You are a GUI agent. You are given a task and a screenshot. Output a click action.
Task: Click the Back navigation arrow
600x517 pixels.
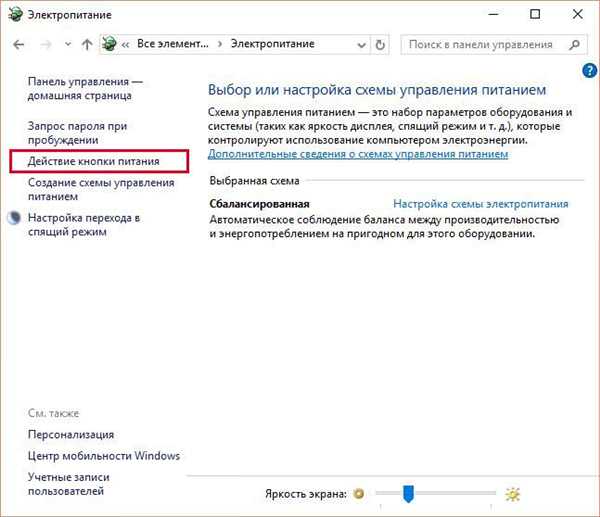(x=18, y=45)
